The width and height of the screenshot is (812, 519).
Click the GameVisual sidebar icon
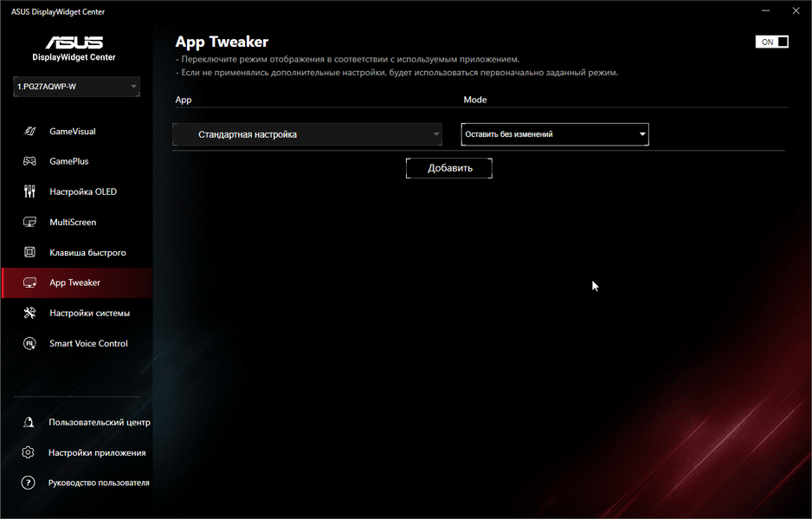(29, 131)
